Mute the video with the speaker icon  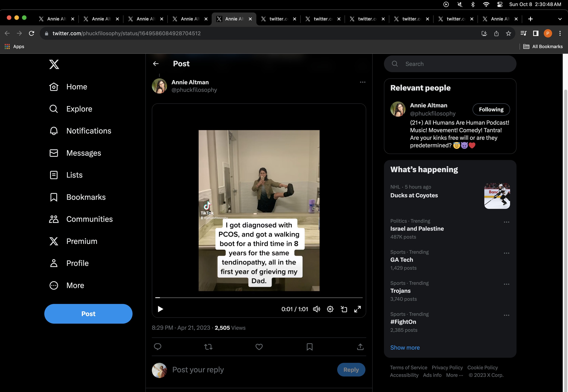(x=316, y=309)
